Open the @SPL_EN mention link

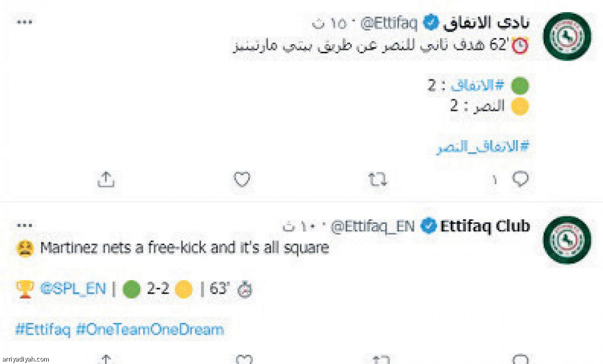pos(73,289)
